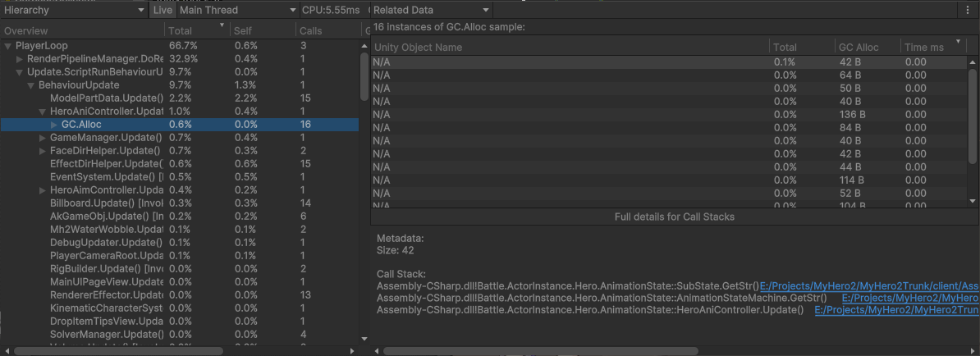This screenshot has height=356, width=980.
Task: Collapse the PlayerLoop tree node
Action: (x=9, y=45)
